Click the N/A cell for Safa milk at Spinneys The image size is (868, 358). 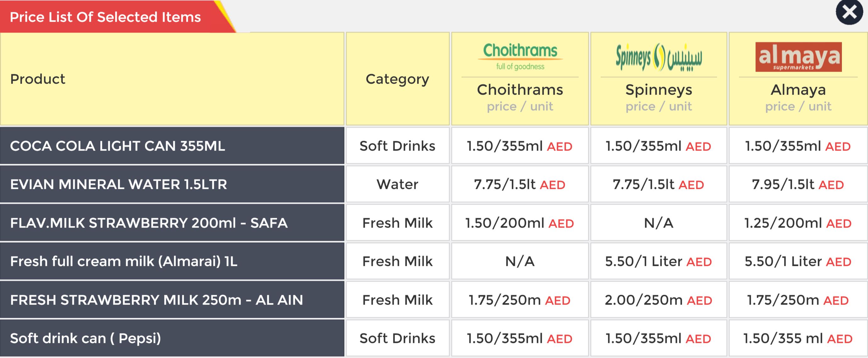pos(659,223)
